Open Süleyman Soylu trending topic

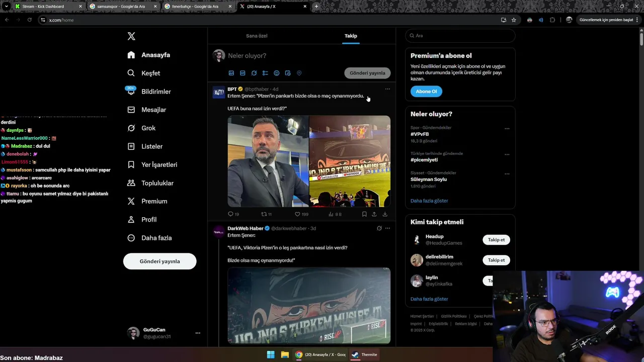click(429, 179)
